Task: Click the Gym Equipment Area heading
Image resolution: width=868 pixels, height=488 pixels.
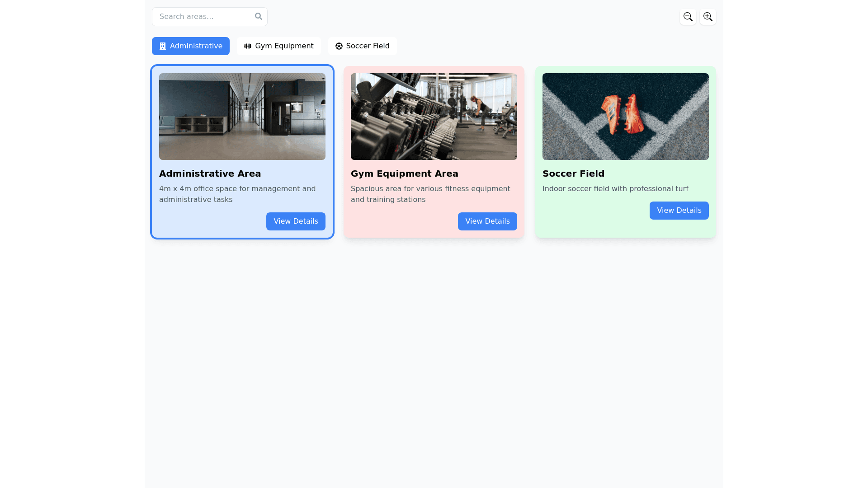Action: (x=404, y=174)
